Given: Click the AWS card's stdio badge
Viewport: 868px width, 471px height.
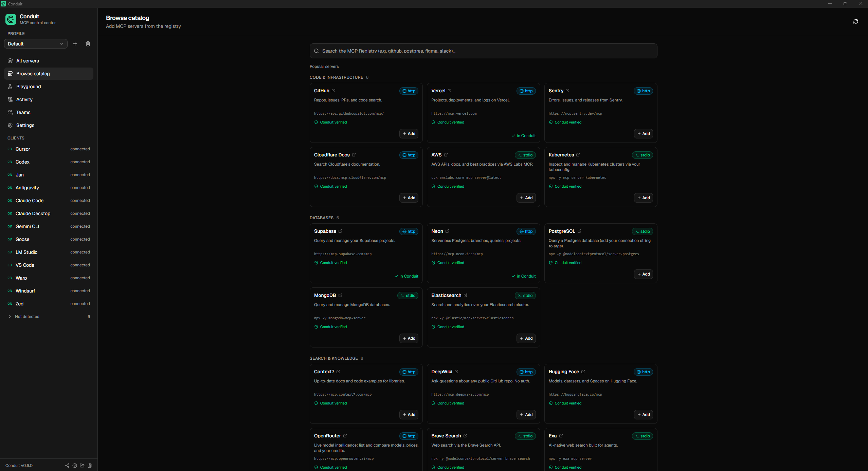Looking at the screenshot, I should click(525, 155).
